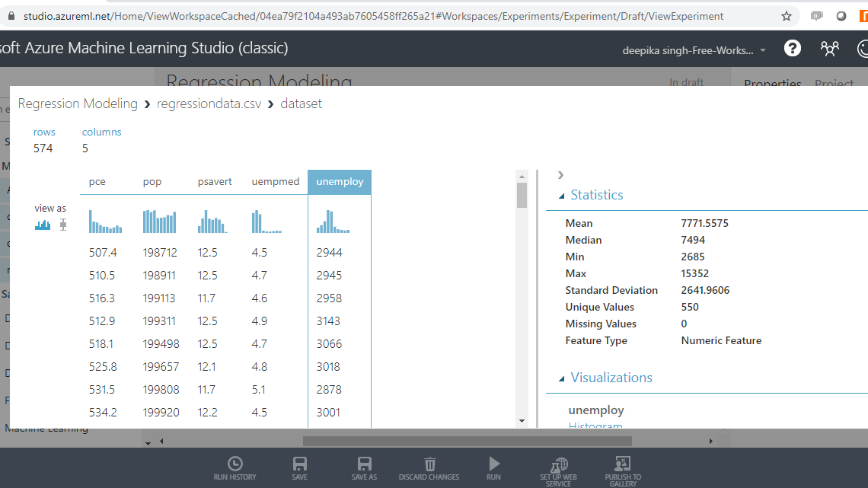868x488 pixels.
Task: Click the Median value 7494
Action: click(x=693, y=240)
